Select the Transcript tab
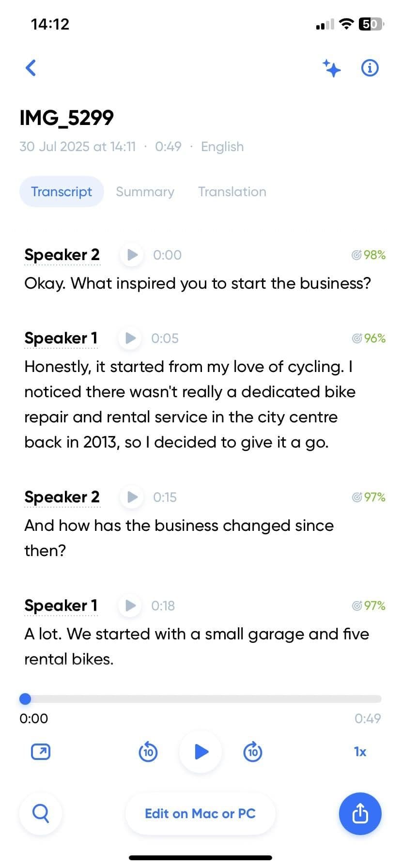The height and width of the screenshot is (868, 401). pos(62,192)
